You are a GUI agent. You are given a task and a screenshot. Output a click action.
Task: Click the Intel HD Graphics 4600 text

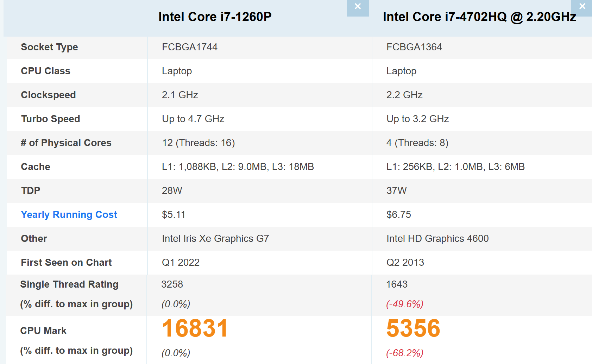(x=437, y=238)
